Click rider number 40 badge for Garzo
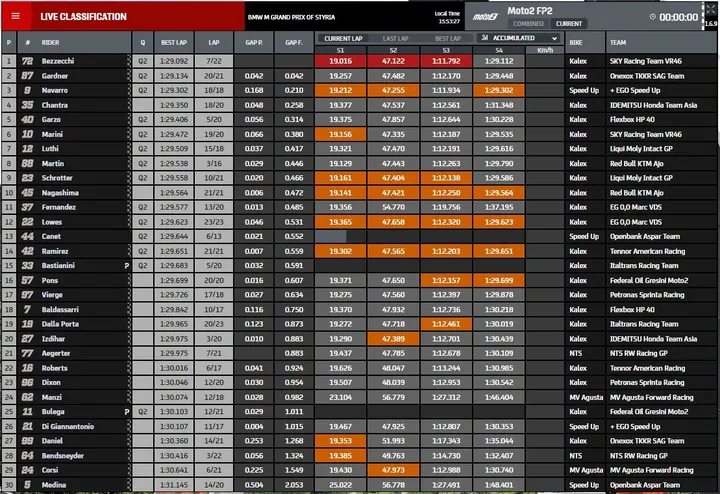The height and width of the screenshot is (494, 720). tap(28, 119)
